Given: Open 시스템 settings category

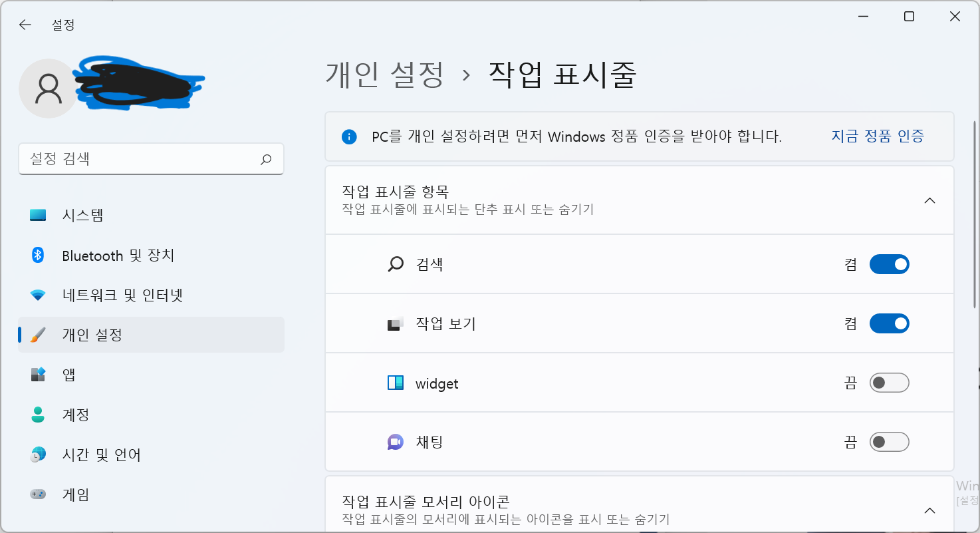Looking at the screenshot, I should pos(152,215).
